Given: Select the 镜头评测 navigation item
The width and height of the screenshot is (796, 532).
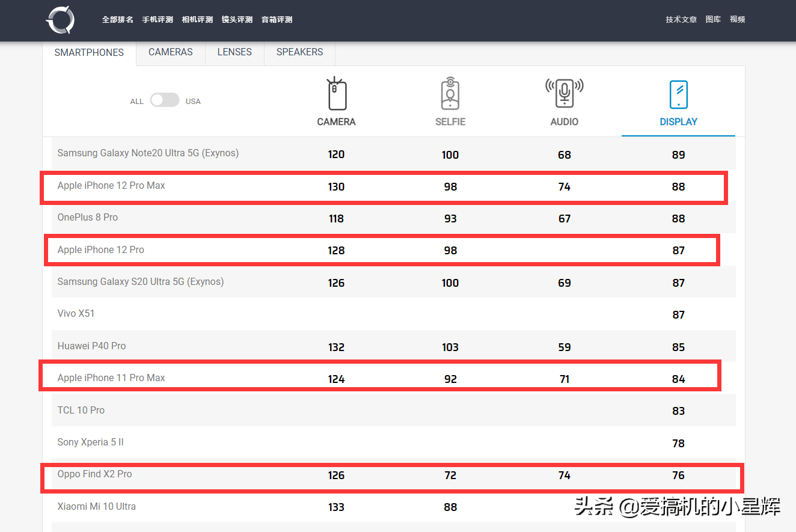Looking at the screenshot, I should coord(237,19).
